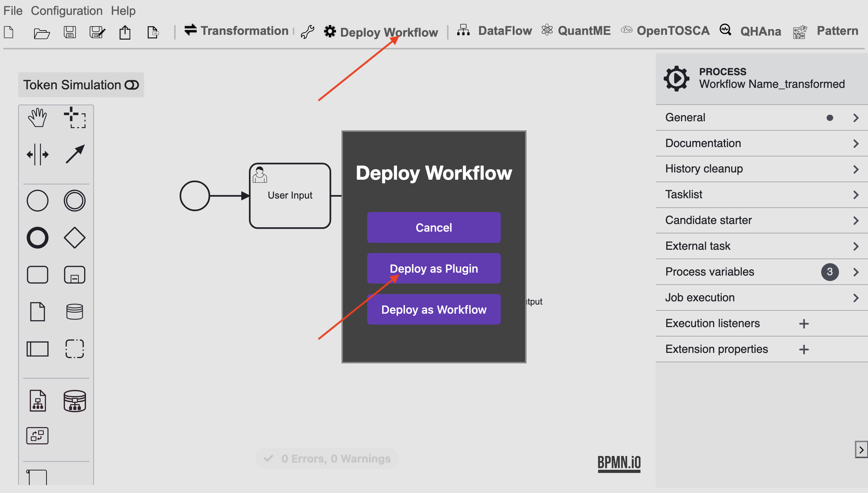Select task rounded rectangle in palette
This screenshot has height=493, width=868.
(x=37, y=275)
